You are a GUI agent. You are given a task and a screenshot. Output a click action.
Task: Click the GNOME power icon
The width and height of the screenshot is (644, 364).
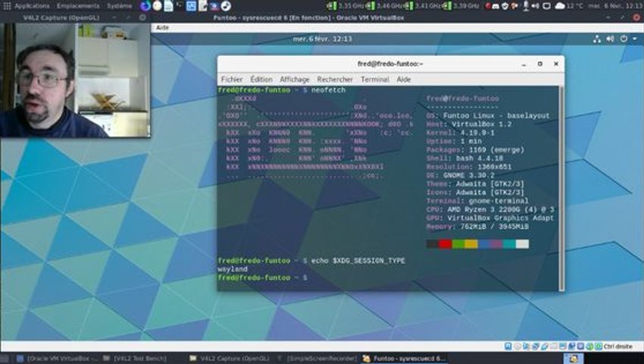624,39
